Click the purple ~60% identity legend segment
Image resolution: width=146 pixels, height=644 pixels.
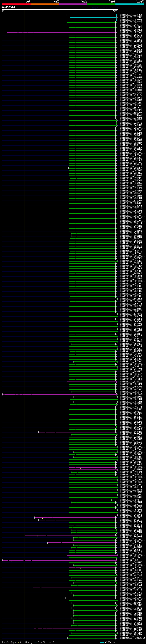[73, 4]
